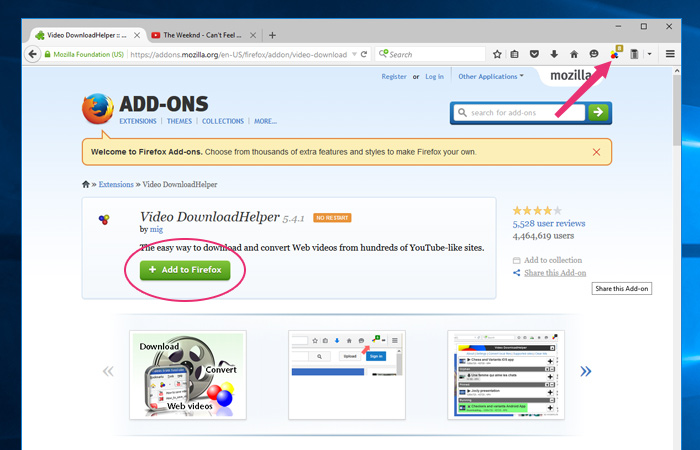The height and width of the screenshot is (450, 700).
Task: Open the DownloadHelper panel screenshot thumbnail
Action: pyautogui.click(x=506, y=375)
